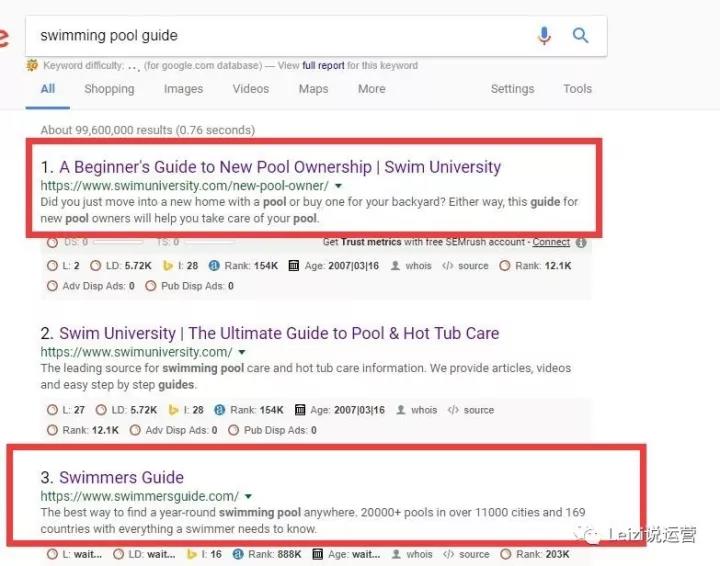Click the Alexa Rank 154K icon in result 1
Viewport: 720px width, 566px height.
pyautogui.click(x=214, y=266)
